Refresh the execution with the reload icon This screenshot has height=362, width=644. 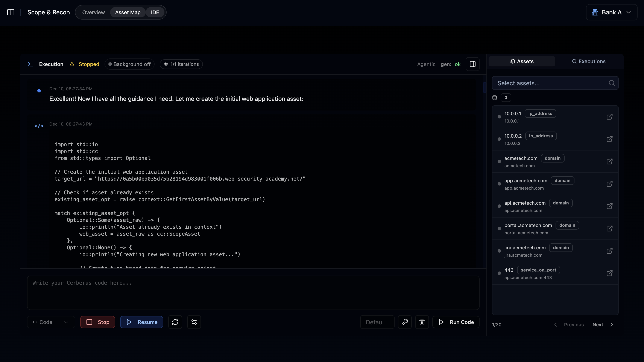(x=175, y=322)
